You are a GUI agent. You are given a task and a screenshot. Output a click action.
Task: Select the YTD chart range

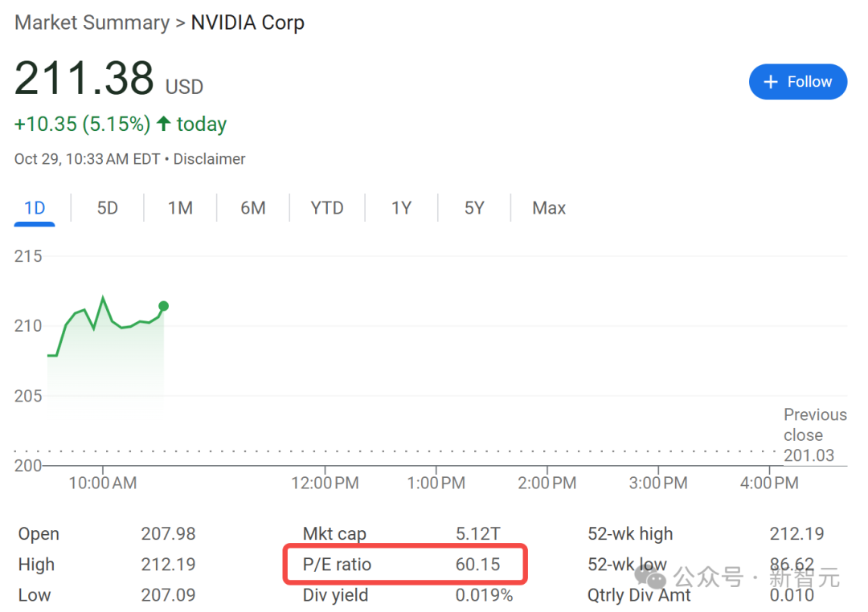pyautogui.click(x=327, y=208)
